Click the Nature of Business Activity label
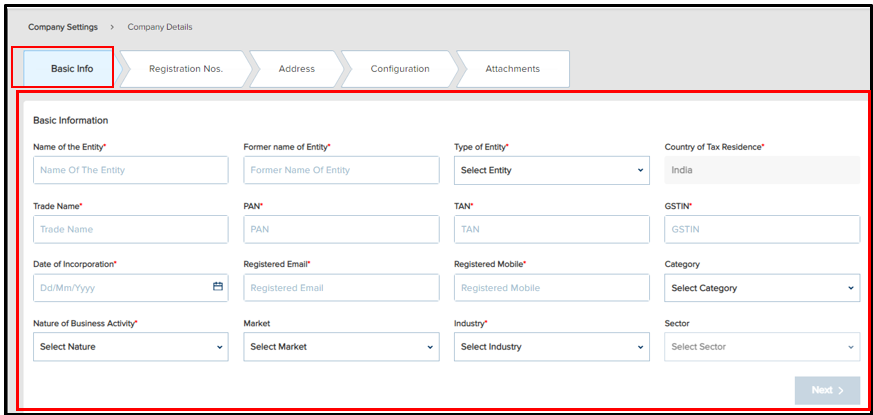The image size is (873, 415). 86,323
